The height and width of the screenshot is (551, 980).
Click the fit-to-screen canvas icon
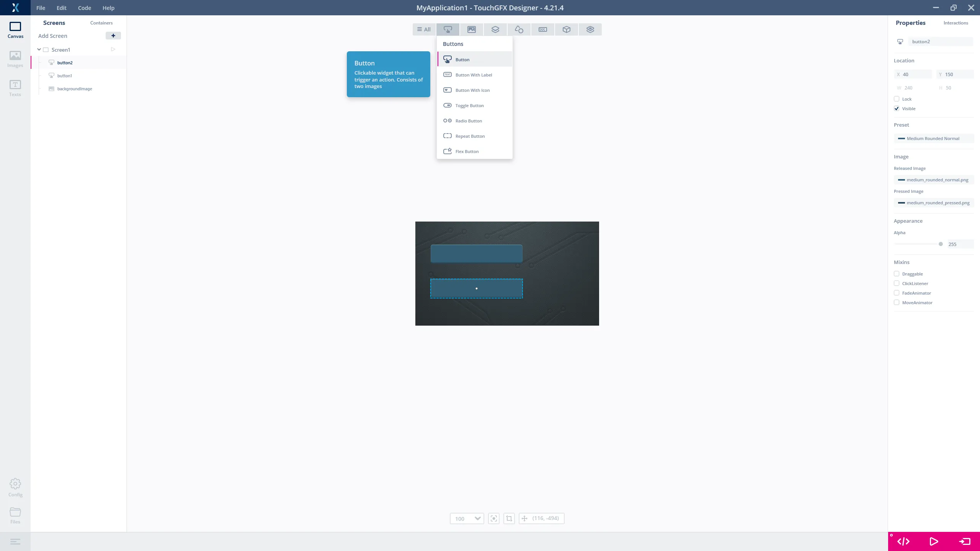494,518
